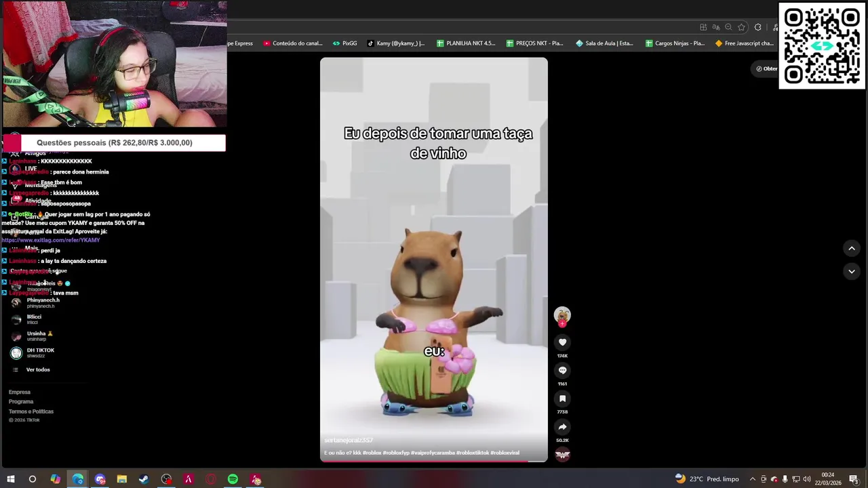This screenshot has height=488, width=868.
Task: Open OBS Studio from the taskbar
Action: pos(166,479)
